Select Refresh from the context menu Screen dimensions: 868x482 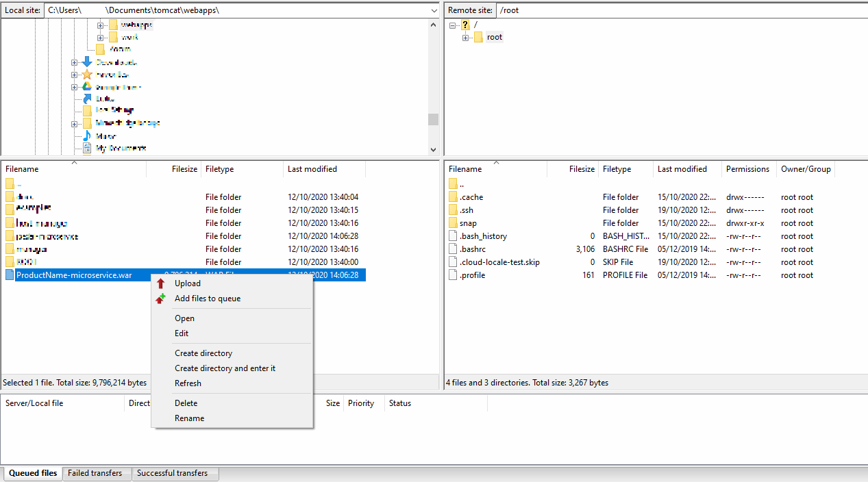187,383
